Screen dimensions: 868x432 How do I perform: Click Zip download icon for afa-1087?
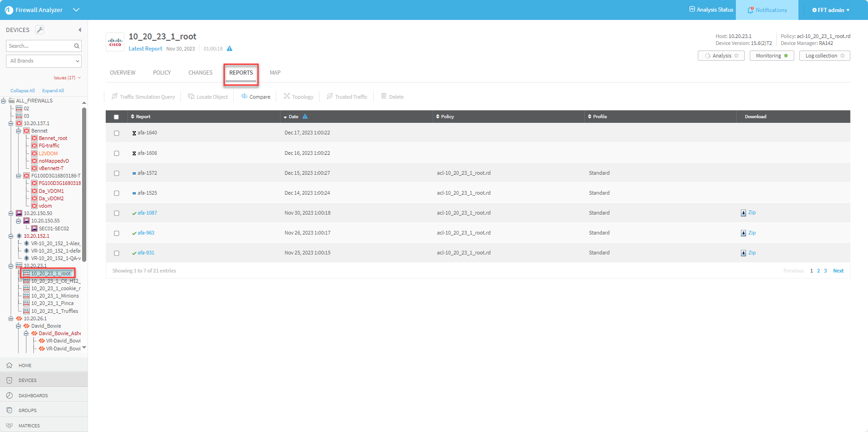(x=743, y=213)
